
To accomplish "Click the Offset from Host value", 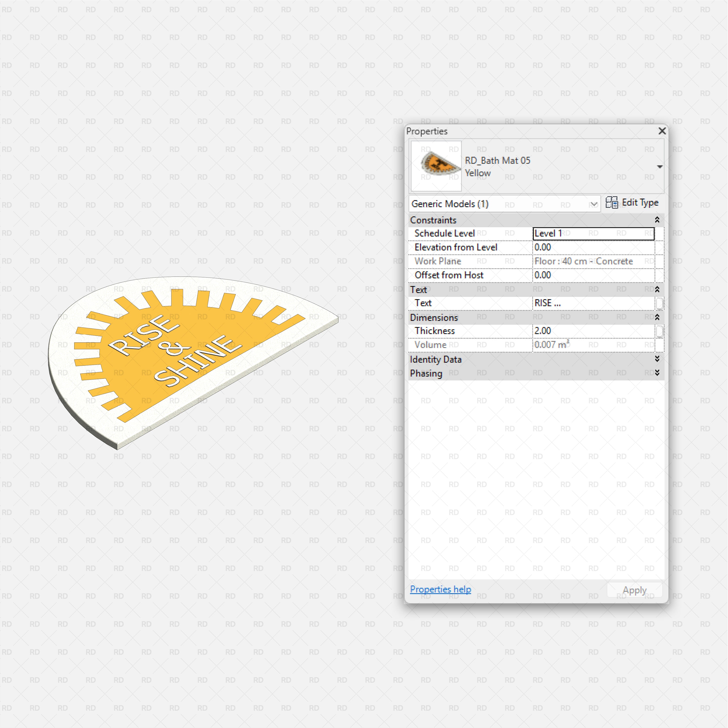I will click(593, 276).
